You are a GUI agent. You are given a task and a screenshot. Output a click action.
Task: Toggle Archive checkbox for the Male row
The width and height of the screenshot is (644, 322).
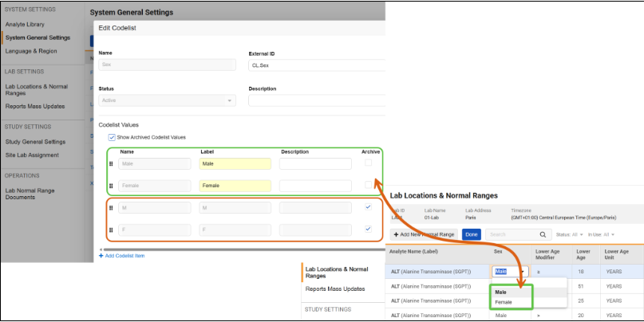tap(369, 163)
